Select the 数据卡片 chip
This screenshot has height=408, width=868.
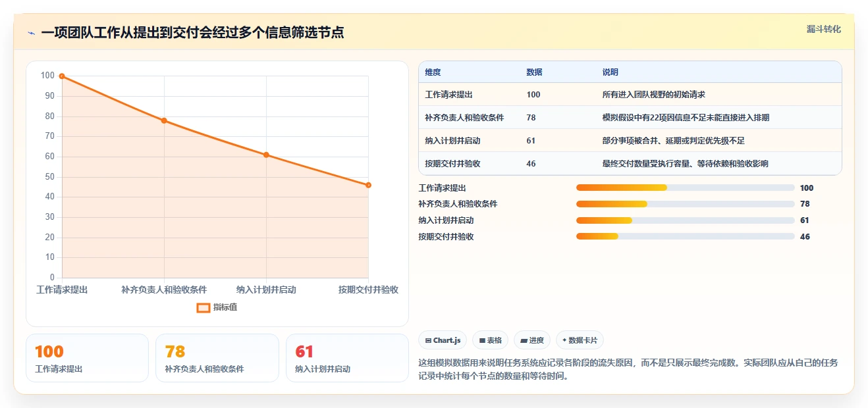580,340
